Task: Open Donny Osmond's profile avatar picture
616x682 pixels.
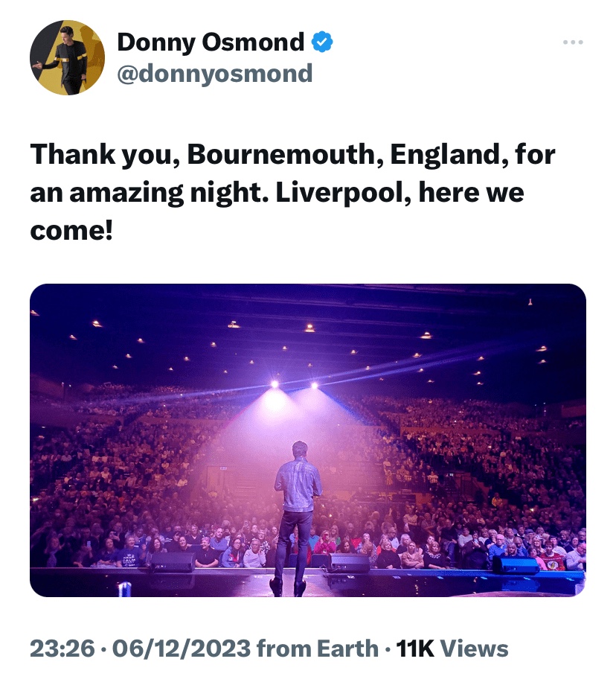Action: (68, 57)
